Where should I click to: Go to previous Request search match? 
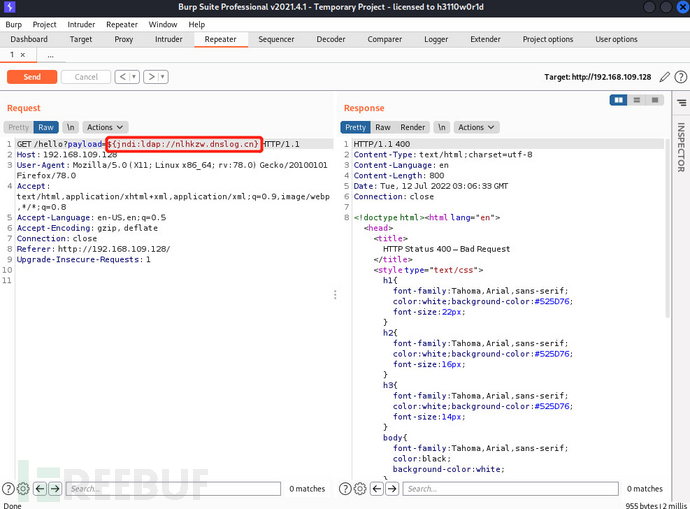pos(40,489)
